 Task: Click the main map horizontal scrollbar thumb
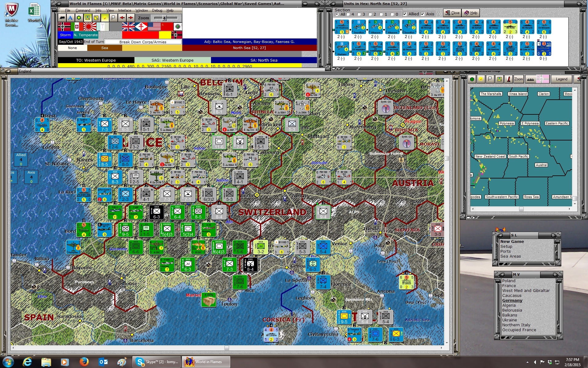click(x=227, y=348)
